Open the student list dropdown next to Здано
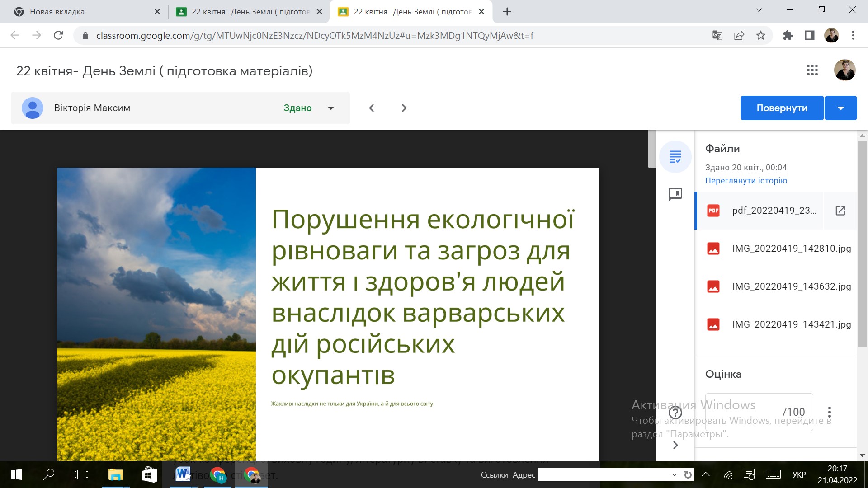 [x=331, y=108]
